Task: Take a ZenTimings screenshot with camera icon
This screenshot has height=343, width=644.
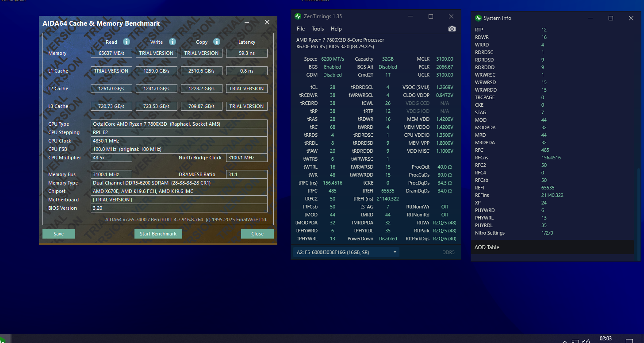Action: tap(452, 29)
